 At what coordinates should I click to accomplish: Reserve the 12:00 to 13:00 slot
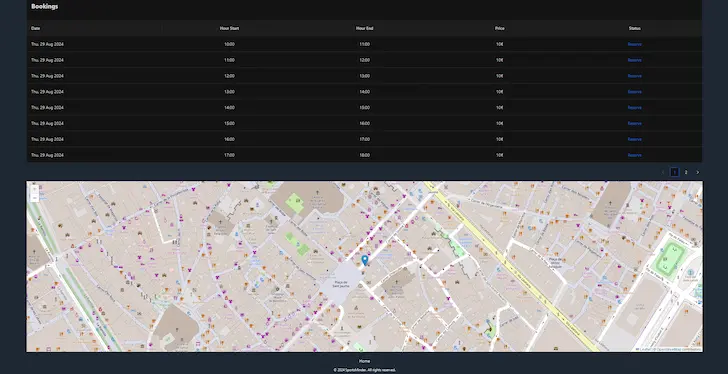click(634, 76)
